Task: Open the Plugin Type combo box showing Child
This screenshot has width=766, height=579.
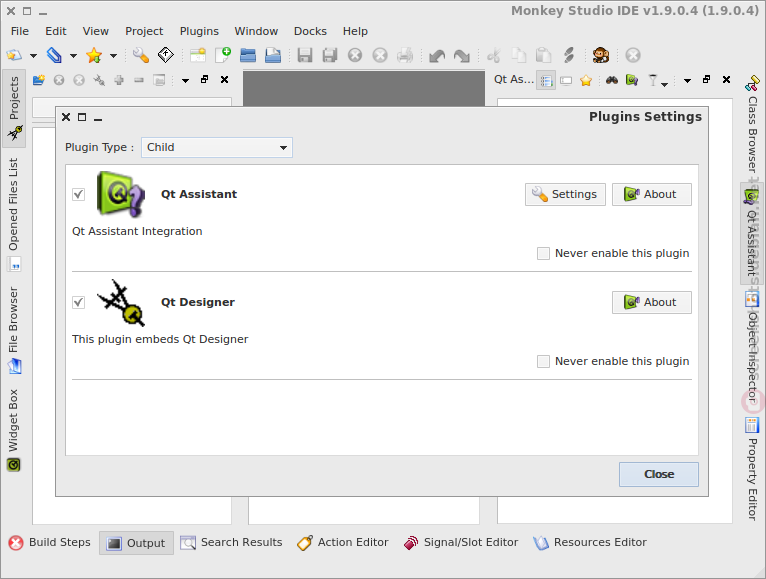Action: tap(217, 148)
